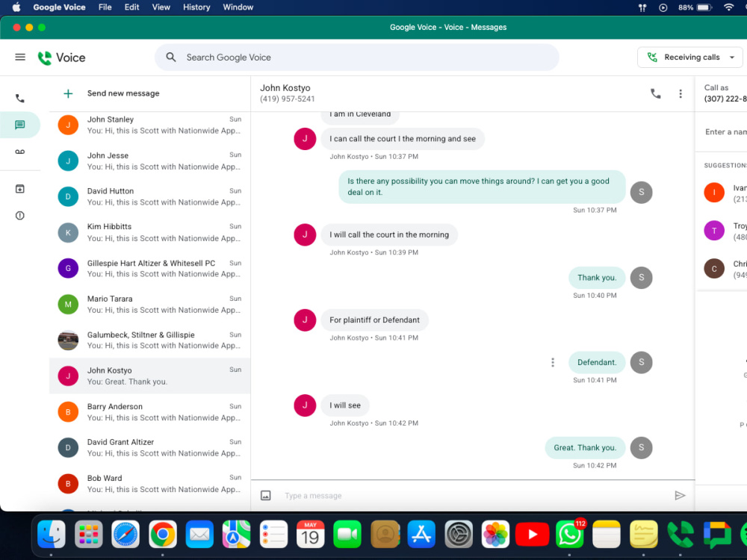Call John Kostyo with the phone icon
This screenshot has width=747, height=560.
656,94
